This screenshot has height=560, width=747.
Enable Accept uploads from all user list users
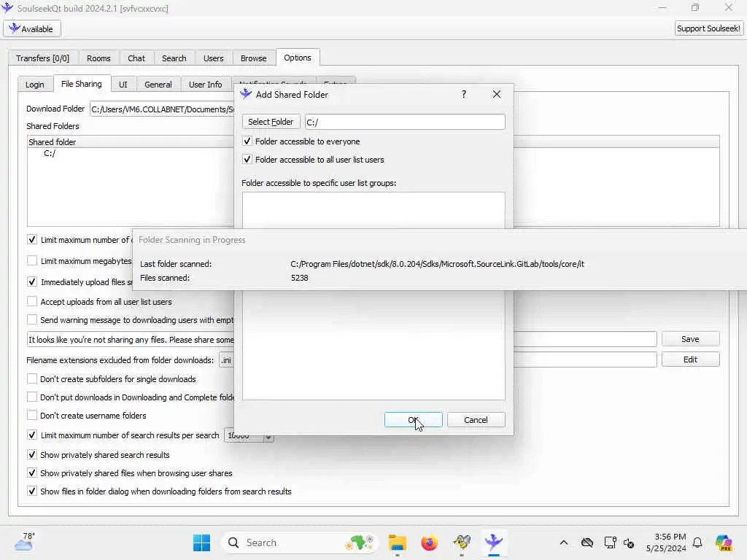(x=32, y=301)
